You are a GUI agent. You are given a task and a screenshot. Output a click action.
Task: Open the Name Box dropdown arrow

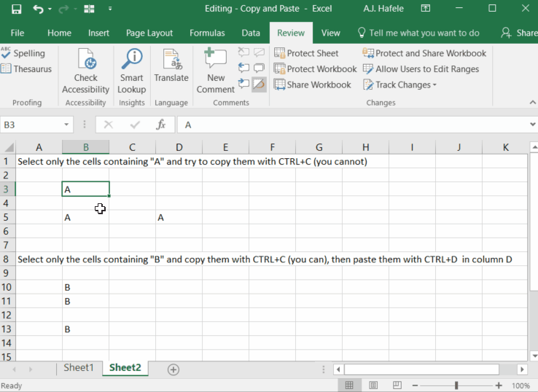66,125
